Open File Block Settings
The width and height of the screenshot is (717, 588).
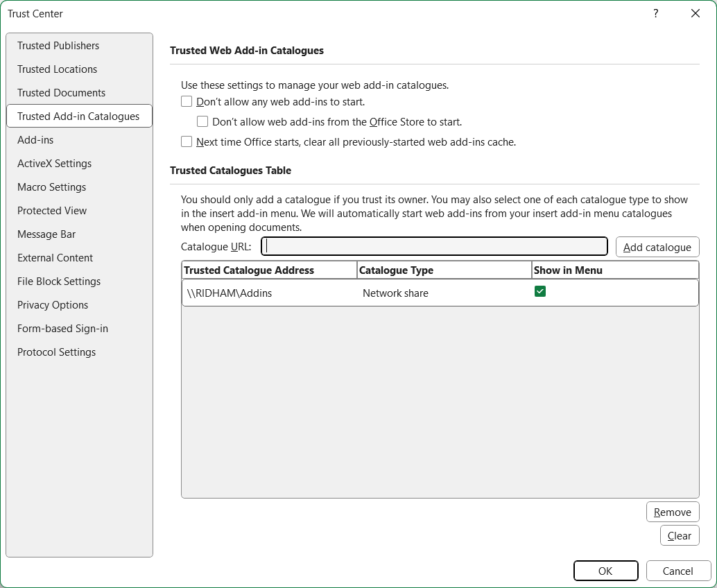point(59,282)
